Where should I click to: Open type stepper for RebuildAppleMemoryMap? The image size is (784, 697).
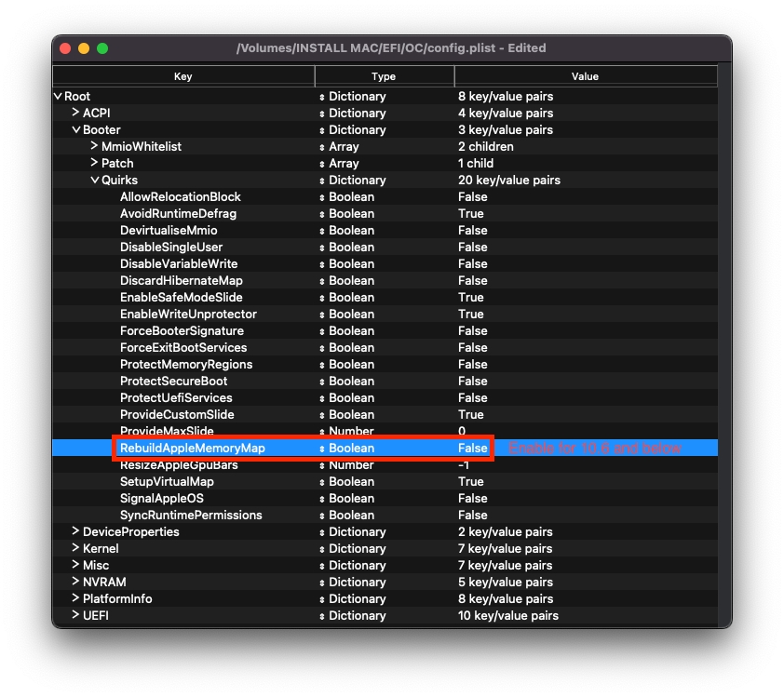coord(322,449)
